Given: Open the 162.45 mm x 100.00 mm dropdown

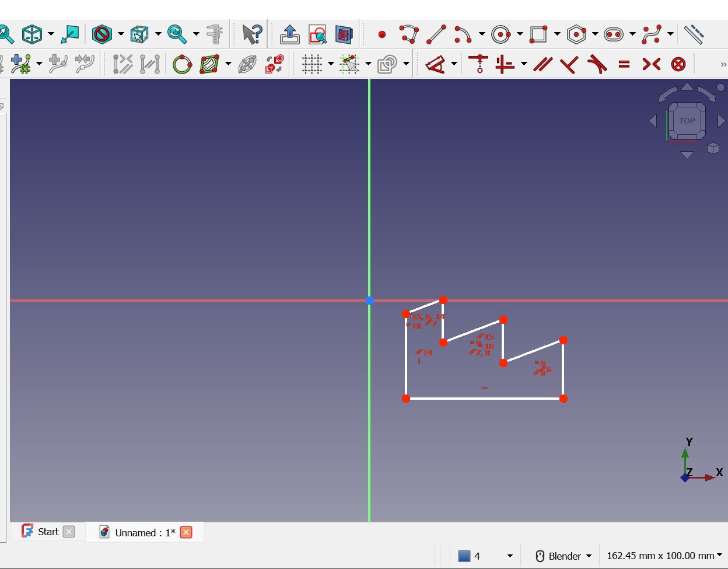Looking at the screenshot, I should point(664,556).
